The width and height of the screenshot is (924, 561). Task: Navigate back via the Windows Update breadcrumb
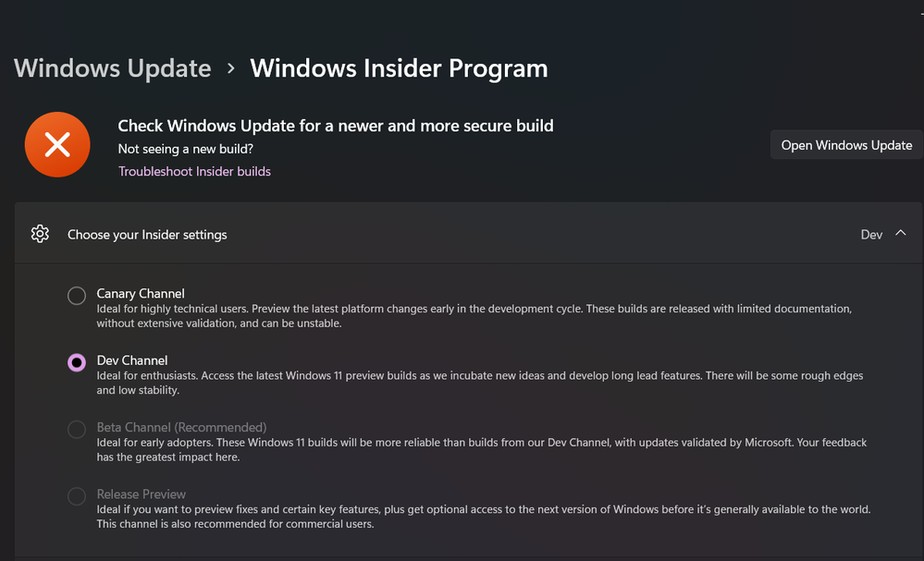[x=112, y=67]
